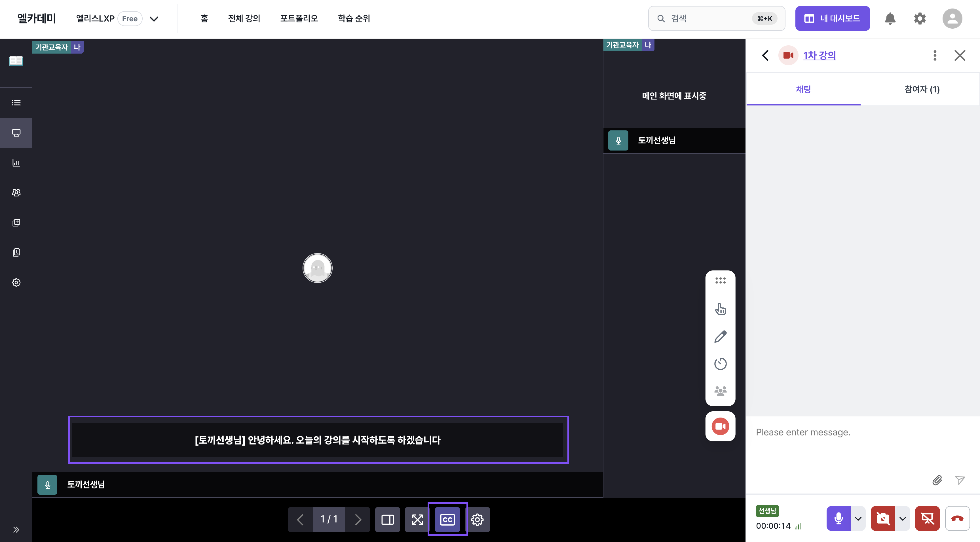Click the mic icon beside 토끼선생님 in main view
Viewport: 980px width, 542px height.
(47, 484)
